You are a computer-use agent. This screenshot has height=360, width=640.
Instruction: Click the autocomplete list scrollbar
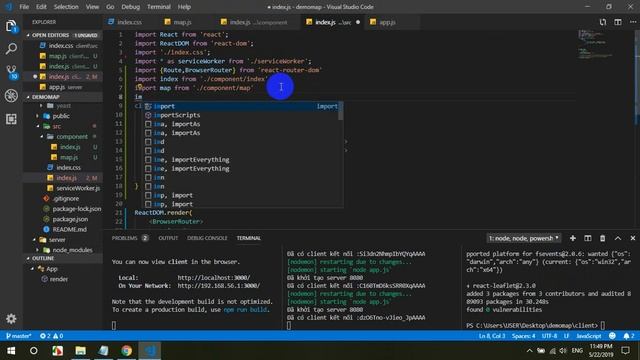point(340,111)
